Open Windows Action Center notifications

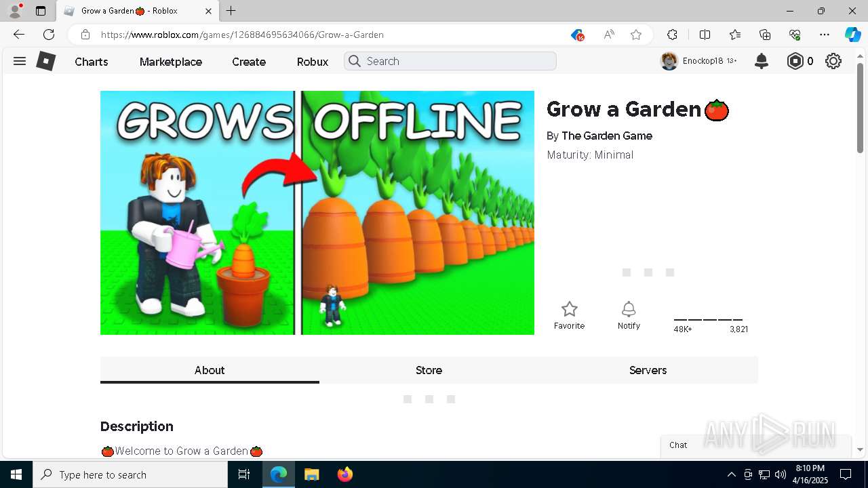pyautogui.click(x=846, y=474)
